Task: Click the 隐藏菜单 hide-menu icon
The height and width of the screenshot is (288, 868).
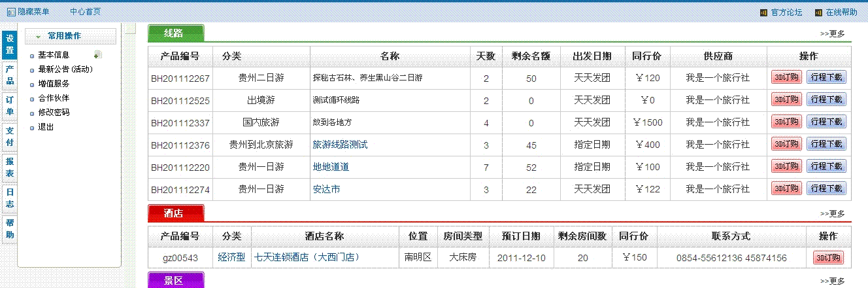Action: [10, 12]
